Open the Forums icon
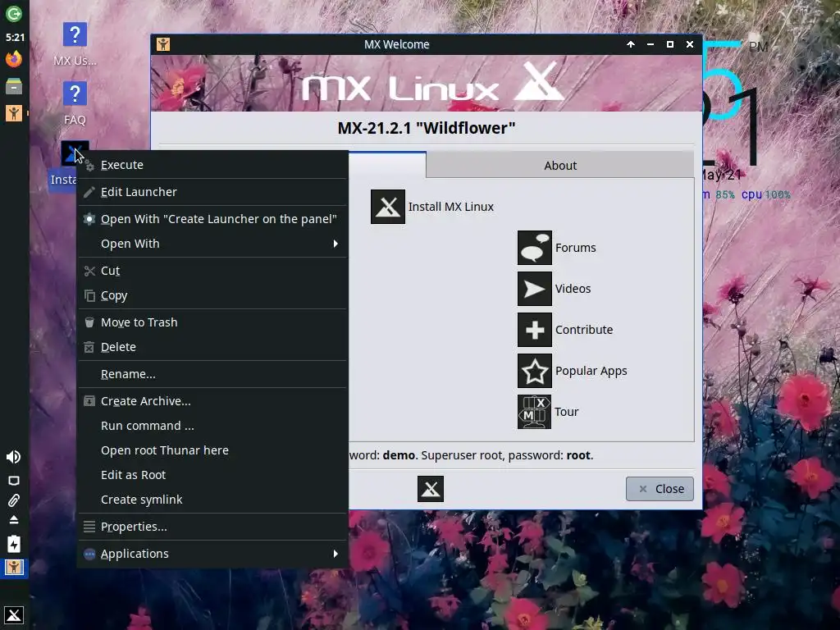The image size is (840, 630). coord(534,248)
